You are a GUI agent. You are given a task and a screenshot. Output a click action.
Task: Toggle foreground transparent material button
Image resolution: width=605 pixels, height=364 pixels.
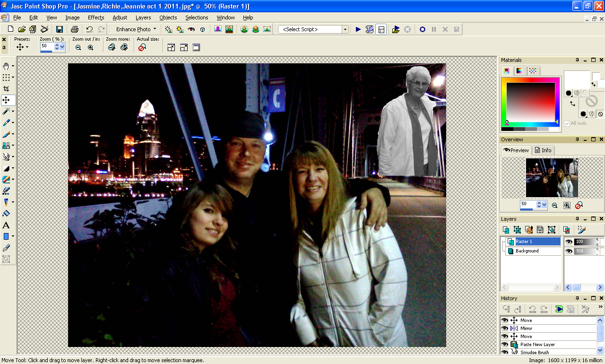tap(586, 93)
